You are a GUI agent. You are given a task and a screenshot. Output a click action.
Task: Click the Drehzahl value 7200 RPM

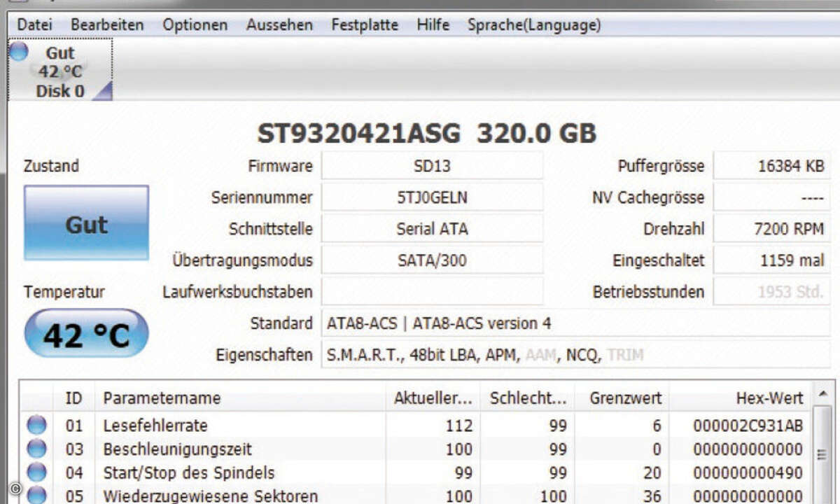click(772, 229)
